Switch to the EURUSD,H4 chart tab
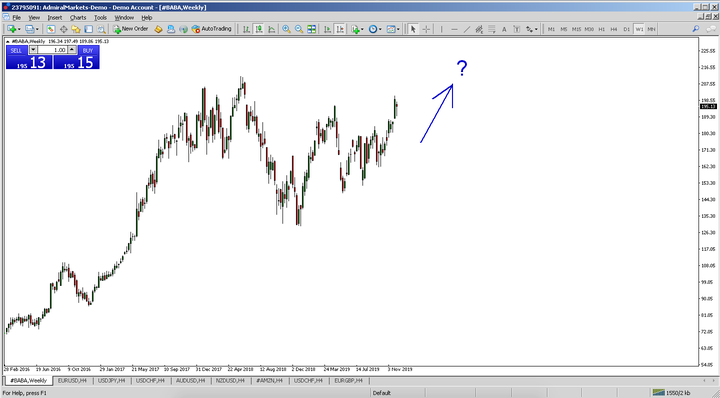The image size is (720, 398). click(72, 381)
